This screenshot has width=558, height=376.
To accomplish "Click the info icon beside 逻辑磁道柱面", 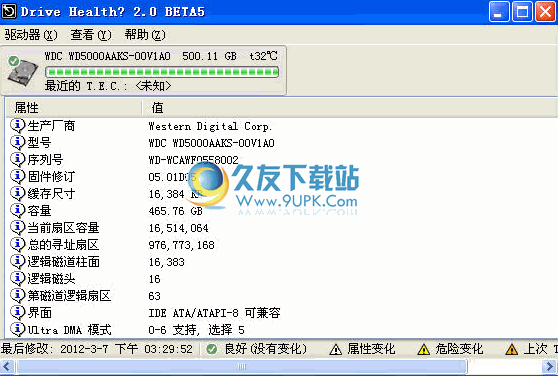I will (x=17, y=262).
